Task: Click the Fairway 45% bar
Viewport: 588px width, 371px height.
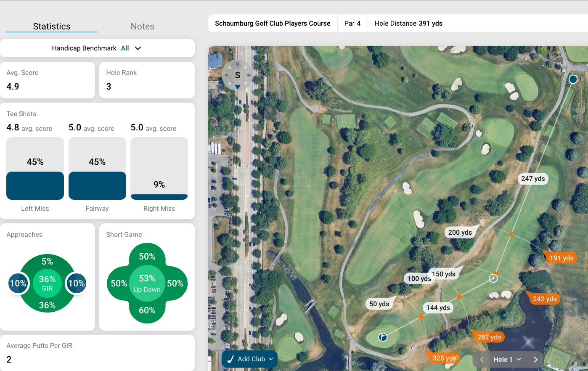Action: (x=97, y=185)
